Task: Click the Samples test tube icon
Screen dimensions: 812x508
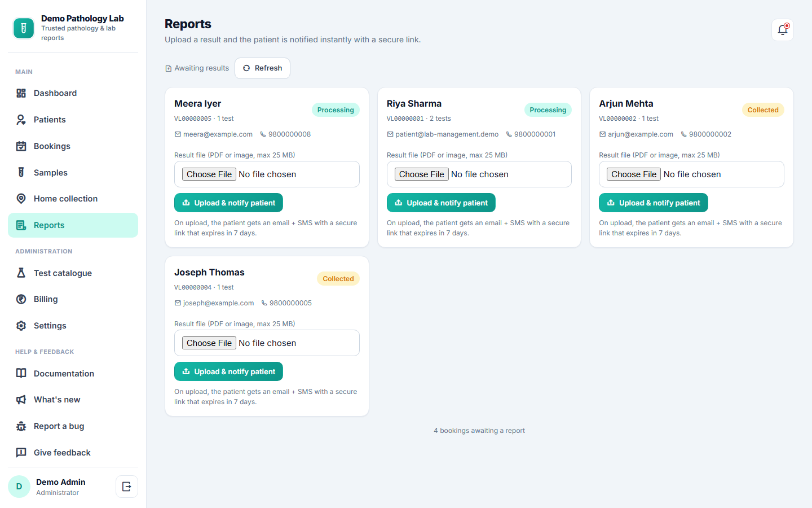Action: coord(21,172)
